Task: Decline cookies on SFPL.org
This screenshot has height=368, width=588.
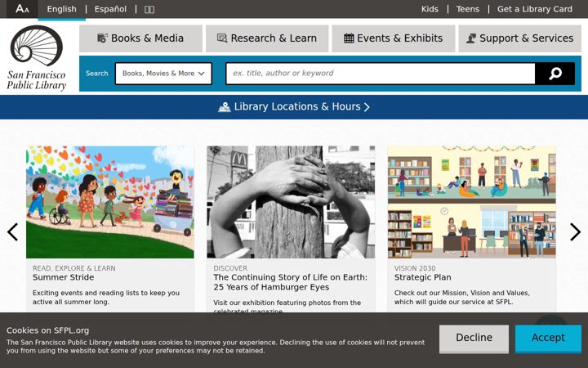Action: coord(474,338)
